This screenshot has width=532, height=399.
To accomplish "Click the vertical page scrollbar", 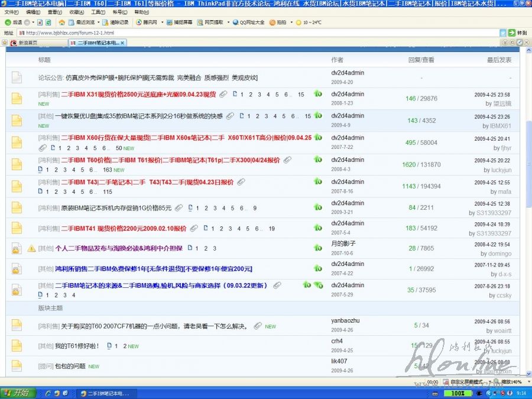I will (528, 177).
